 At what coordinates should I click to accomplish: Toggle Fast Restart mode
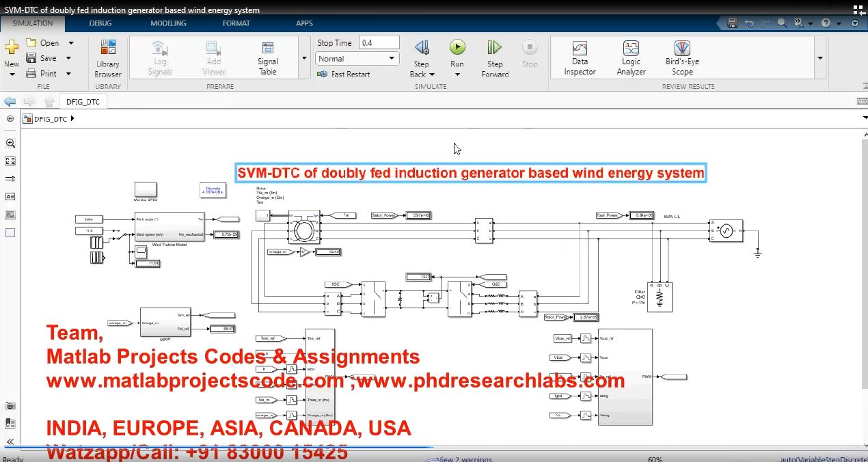click(x=344, y=74)
